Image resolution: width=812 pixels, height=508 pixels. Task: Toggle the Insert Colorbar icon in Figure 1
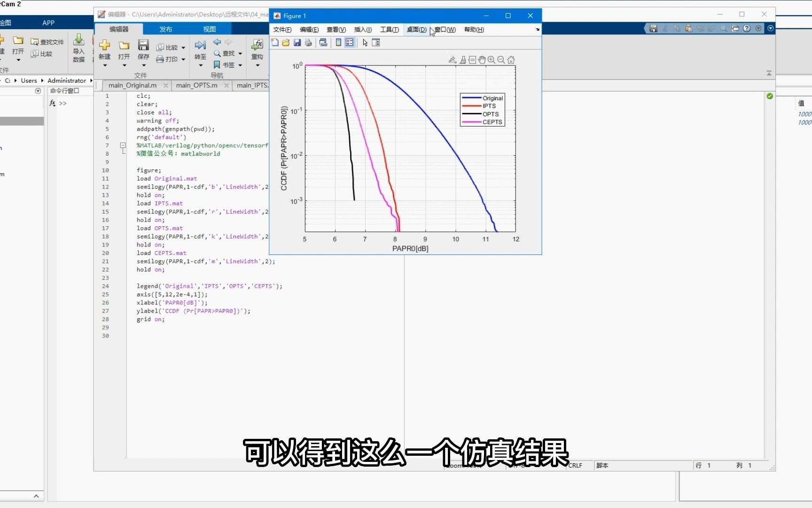click(x=338, y=43)
